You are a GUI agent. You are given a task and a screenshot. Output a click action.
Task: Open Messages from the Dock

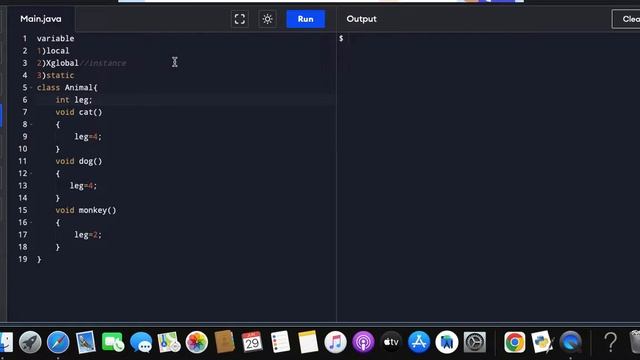click(x=141, y=342)
